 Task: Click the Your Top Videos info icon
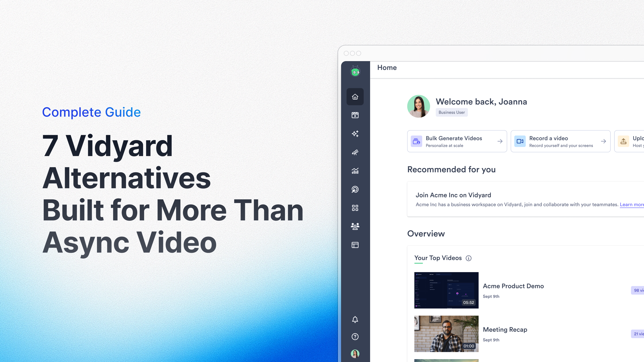point(469,258)
